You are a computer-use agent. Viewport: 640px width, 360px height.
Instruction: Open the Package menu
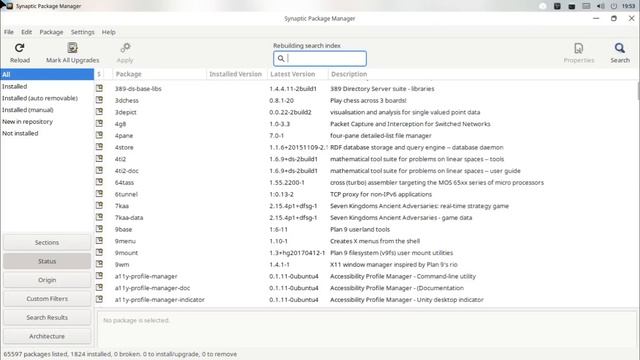tap(51, 32)
